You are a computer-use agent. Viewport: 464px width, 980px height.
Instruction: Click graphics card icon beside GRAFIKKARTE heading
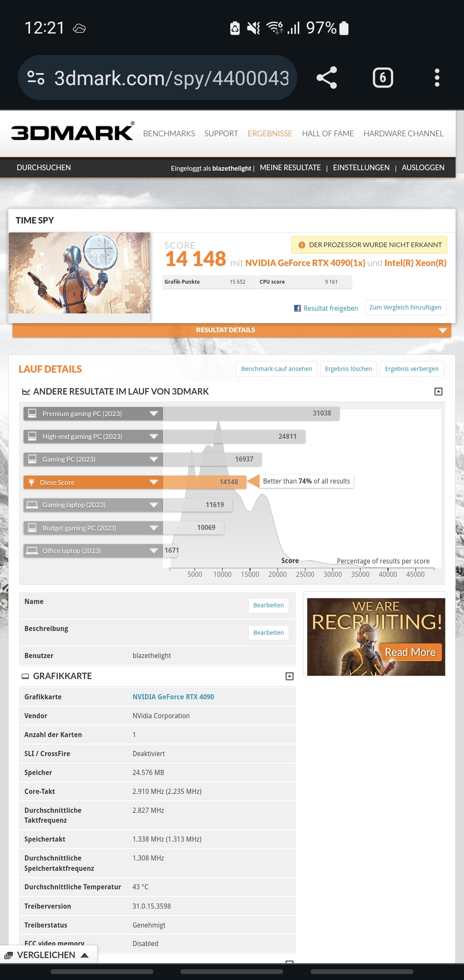click(25, 676)
